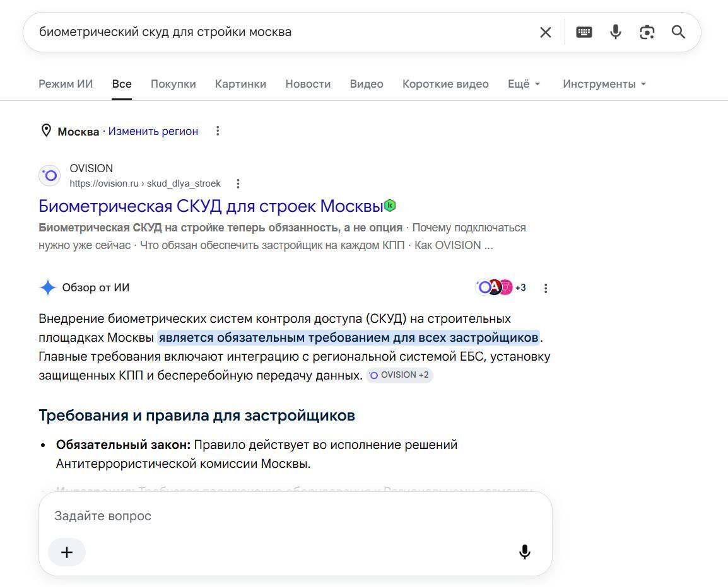Click the plus button in the question box
The height and width of the screenshot is (587, 728).
(67, 552)
